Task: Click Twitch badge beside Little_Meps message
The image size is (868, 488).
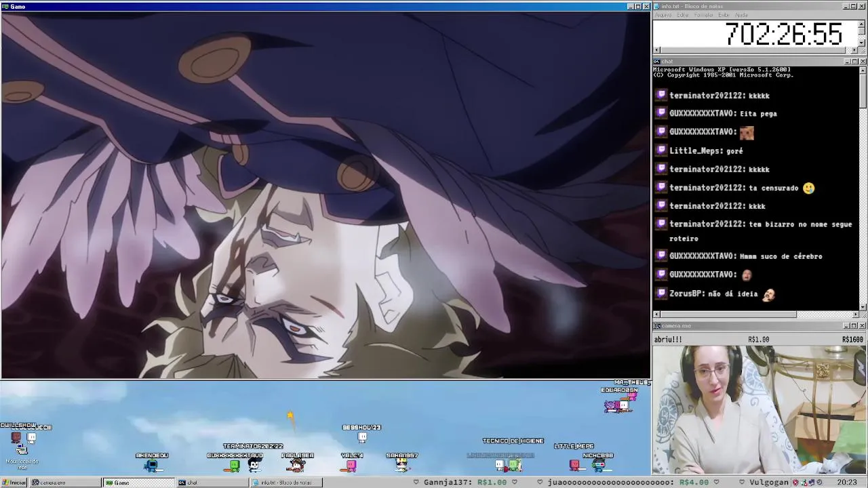Action: tap(661, 150)
